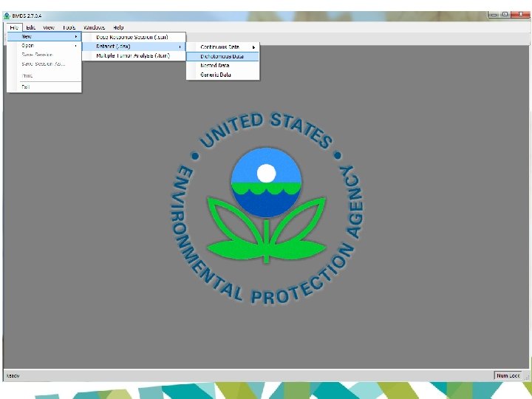Open the File menu in menu bar
532x399 pixels.
point(14,27)
